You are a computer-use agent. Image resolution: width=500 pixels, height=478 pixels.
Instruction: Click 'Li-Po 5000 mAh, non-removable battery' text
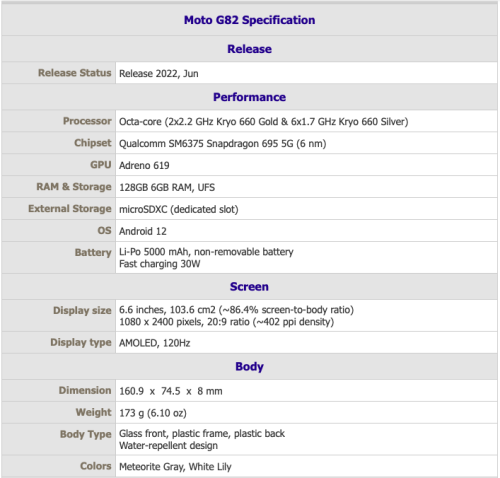tap(206, 252)
